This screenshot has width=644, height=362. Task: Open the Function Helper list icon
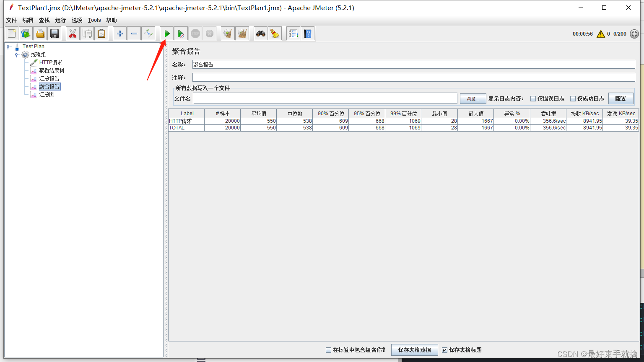click(x=293, y=34)
